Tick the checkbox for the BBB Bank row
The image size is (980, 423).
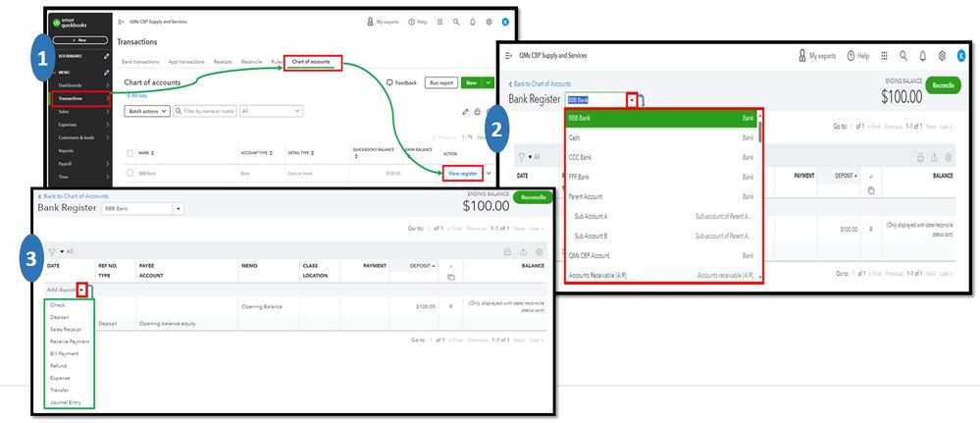point(130,173)
